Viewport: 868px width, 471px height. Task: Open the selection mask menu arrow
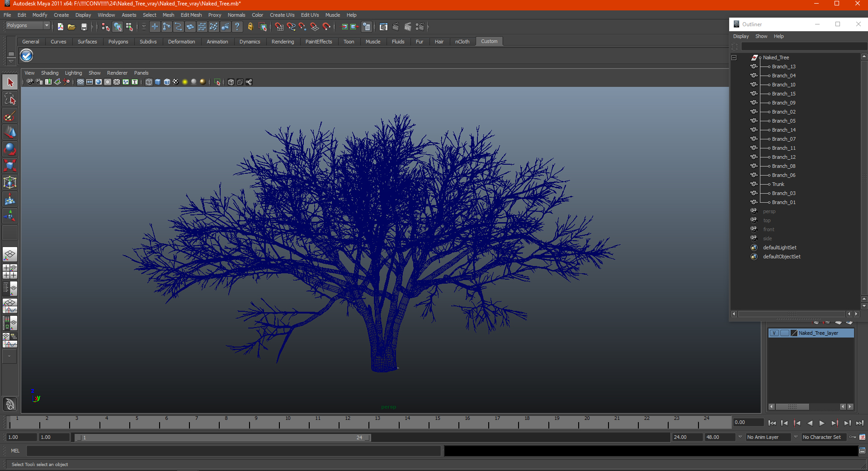click(144, 27)
